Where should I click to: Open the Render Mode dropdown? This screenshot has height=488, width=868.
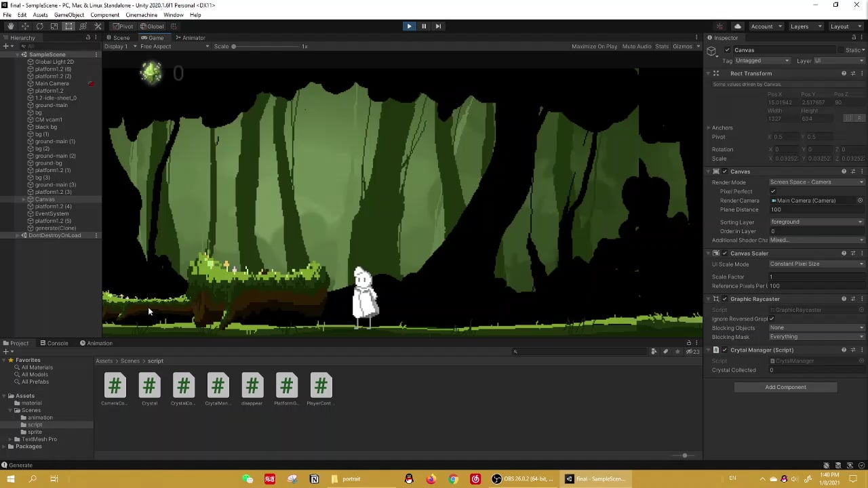816,182
